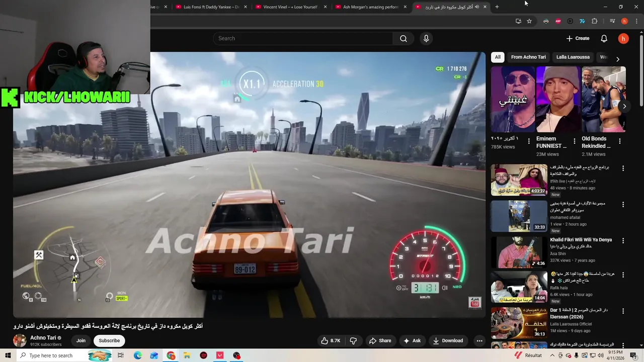This screenshot has height=362, width=644.
Task: Open options for the 4:03:27 live video
Action: coord(623,168)
